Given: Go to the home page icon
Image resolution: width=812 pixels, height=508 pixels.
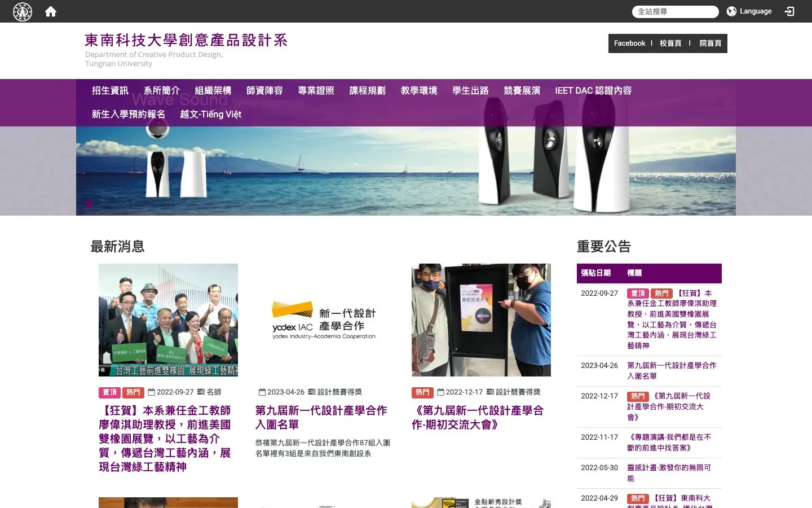Looking at the screenshot, I should coord(51,11).
